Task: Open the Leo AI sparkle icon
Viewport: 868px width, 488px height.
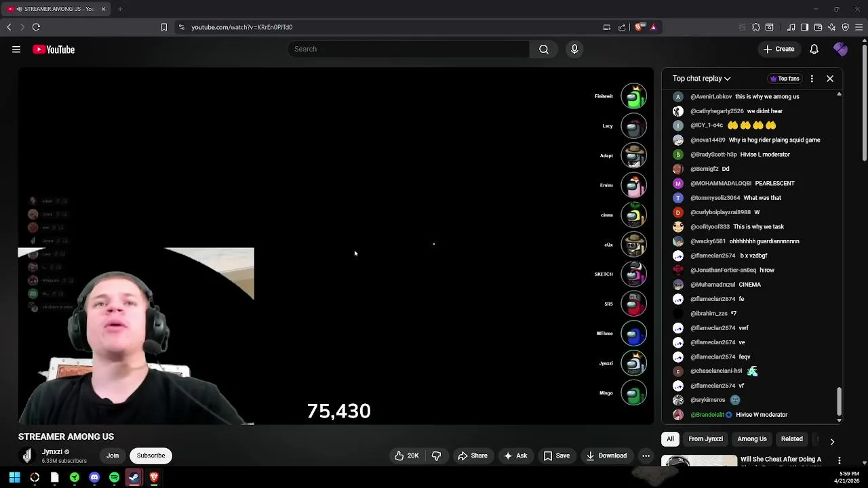Action: pos(831,27)
